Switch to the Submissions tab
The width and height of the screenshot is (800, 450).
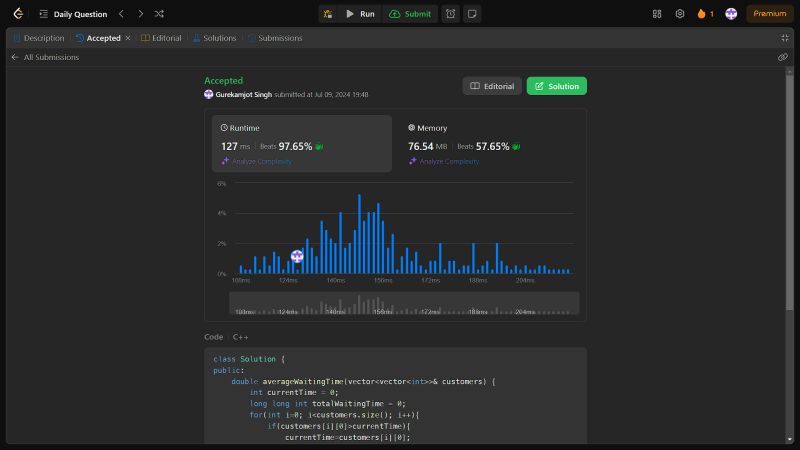coord(275,38)
